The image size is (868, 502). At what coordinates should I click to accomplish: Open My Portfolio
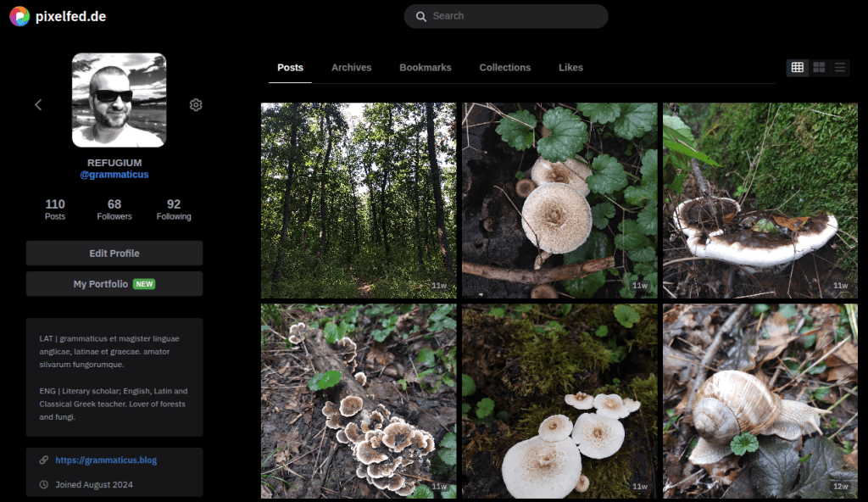click(114, 284)
